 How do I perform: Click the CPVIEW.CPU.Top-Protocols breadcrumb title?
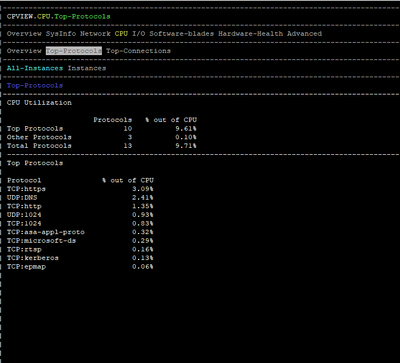pos(58,16)
